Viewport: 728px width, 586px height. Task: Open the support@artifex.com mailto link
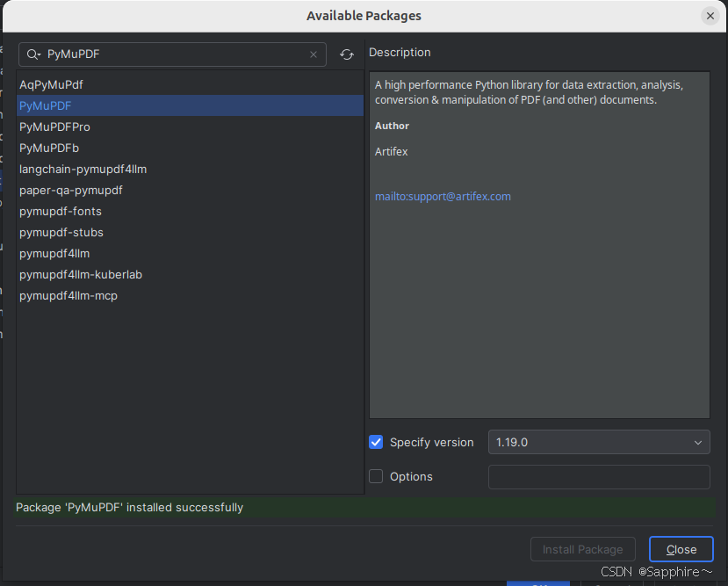(443, 197)
